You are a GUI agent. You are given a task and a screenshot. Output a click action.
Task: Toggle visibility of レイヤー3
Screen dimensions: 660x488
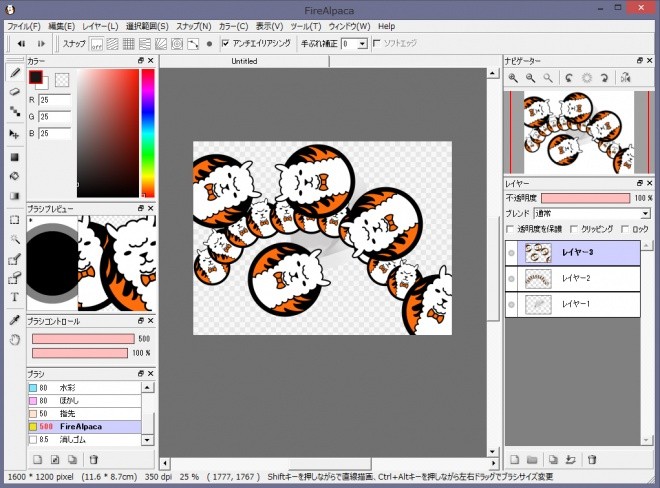[511, 253]
